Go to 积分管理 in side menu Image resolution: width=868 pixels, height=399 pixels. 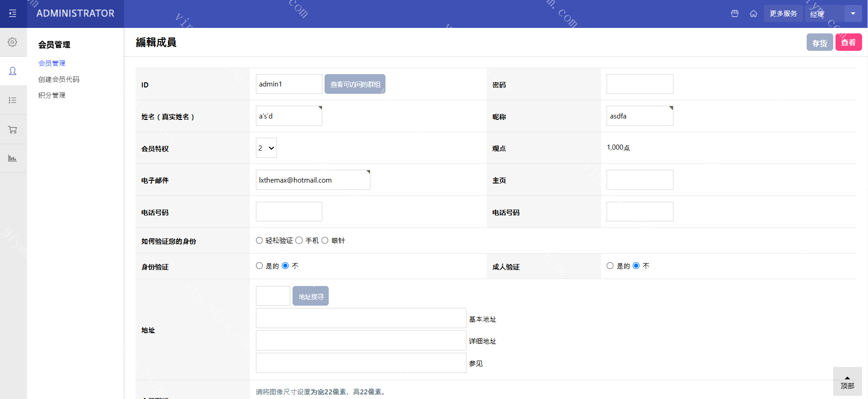[52, 95]
